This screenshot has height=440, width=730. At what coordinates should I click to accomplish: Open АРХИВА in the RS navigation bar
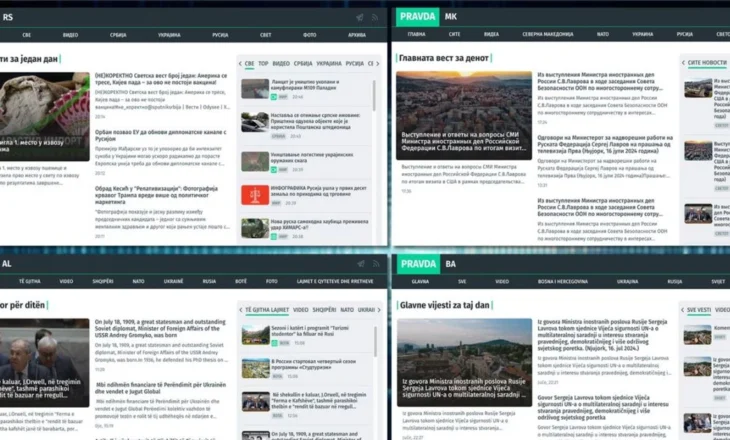click(357, 35)
